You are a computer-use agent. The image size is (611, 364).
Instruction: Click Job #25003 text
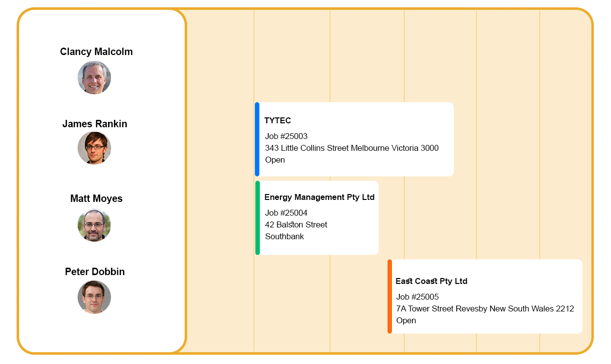(x=286, y=136)
